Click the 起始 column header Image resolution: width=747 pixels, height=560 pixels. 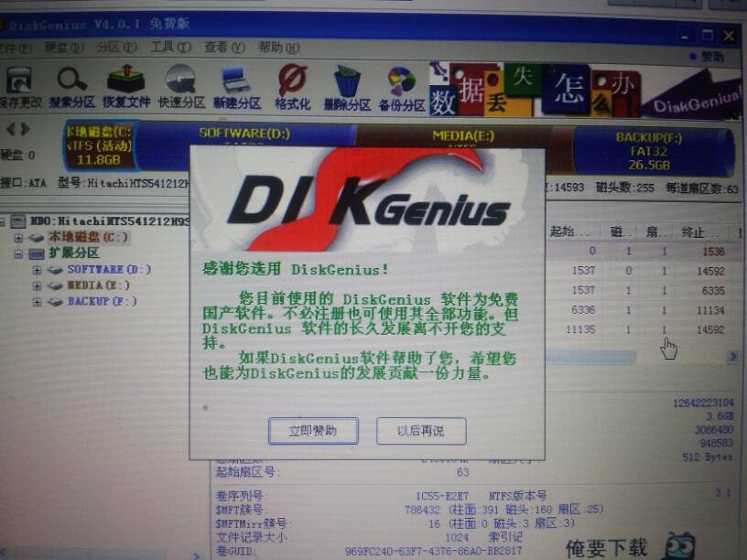[x=570, y=232]
